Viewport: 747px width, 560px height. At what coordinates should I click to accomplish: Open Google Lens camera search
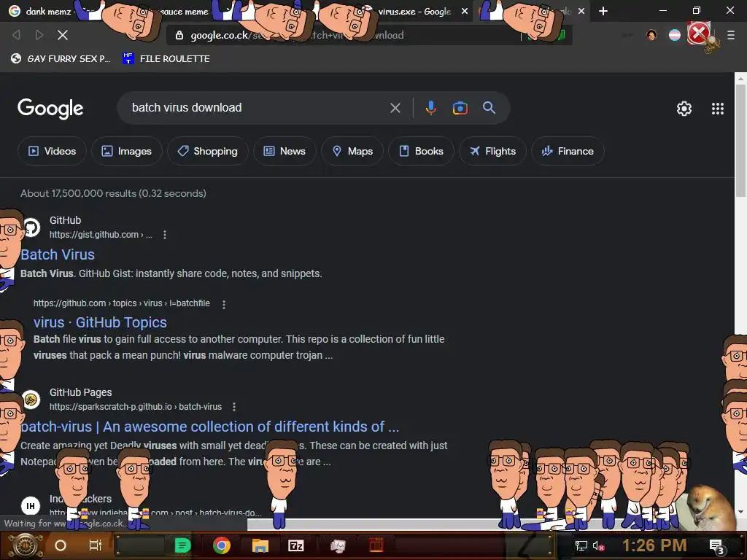click(460, 108)
